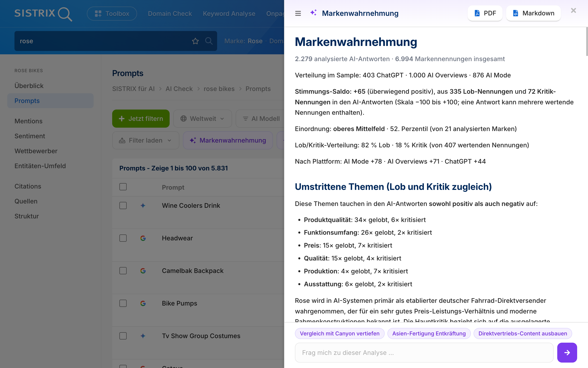The image size is (588, 368).
Task: Check the Tv Show Group Costumes row checkbox
Action: 123,336
